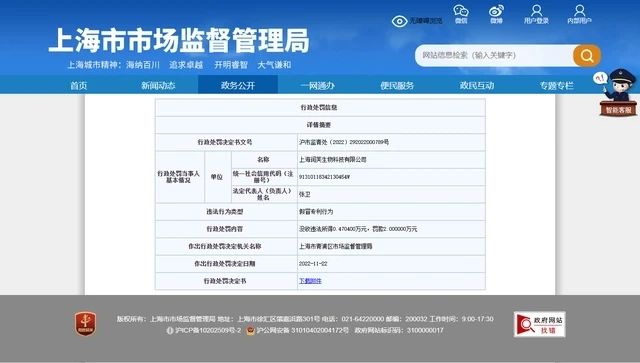Click the credit code 91310118342130454W

click(324, 177)
